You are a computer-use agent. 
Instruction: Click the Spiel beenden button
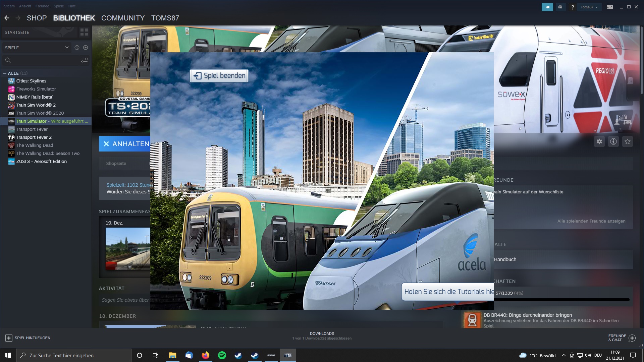219,76
